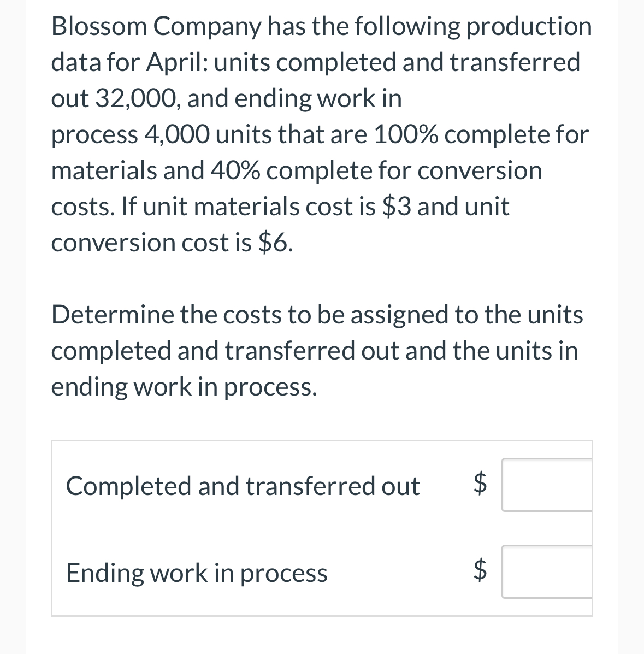Click the question paragraph about Blossom Company
This screenshot has width=644, height=654.
click(x=321, y=134)
